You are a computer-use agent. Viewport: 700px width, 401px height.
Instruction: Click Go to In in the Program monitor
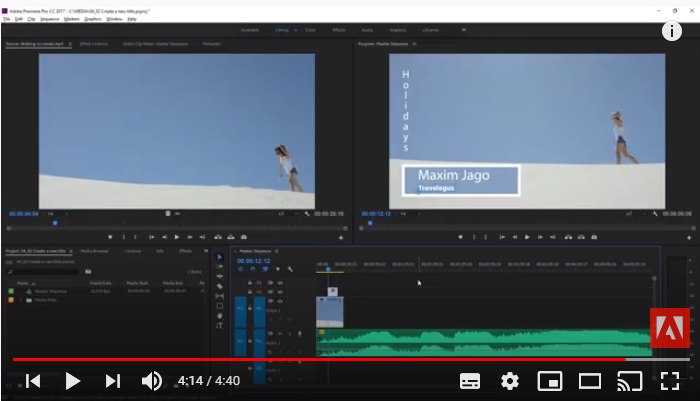point(502,237)
